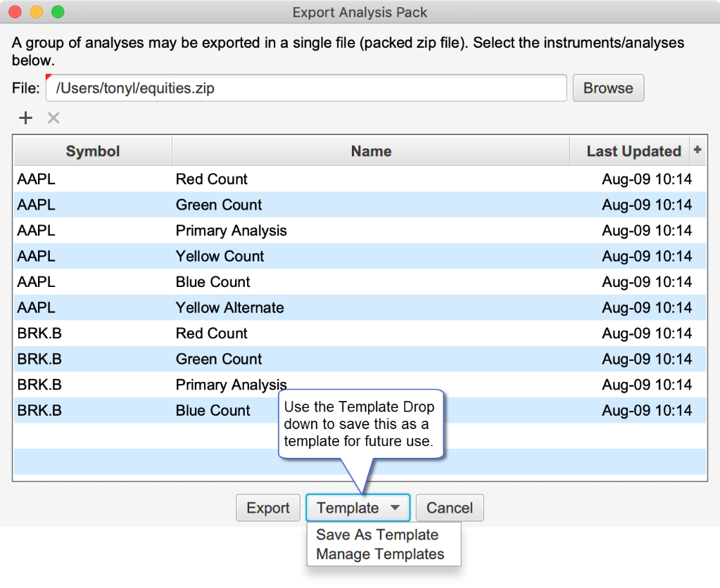Select the BRK.B Green Count row

click(x=360, y=359)
